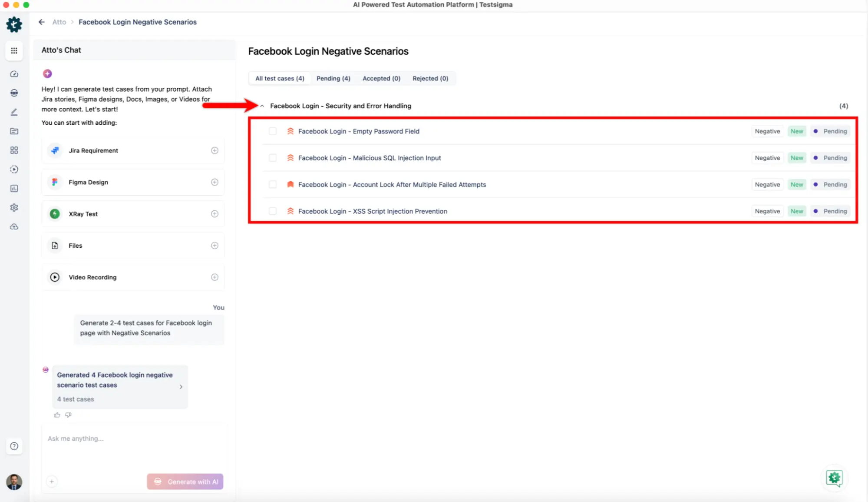Screen dimensions: 868x502
Task: Open the floating Testsigma assistant icon
Action: click(x=834, y=478)
